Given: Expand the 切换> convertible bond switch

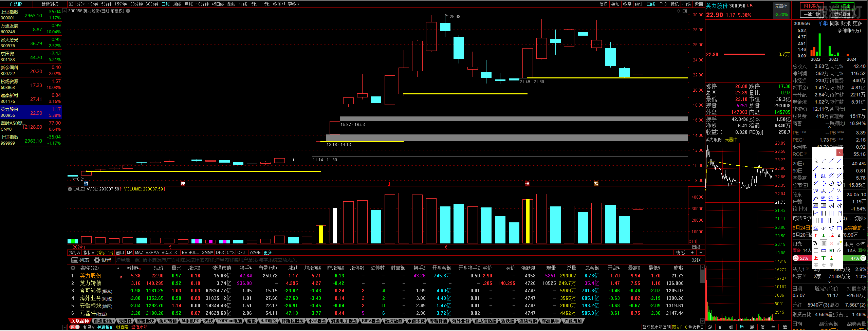Looking at the screenshot, I should click(x=860, y=218).
